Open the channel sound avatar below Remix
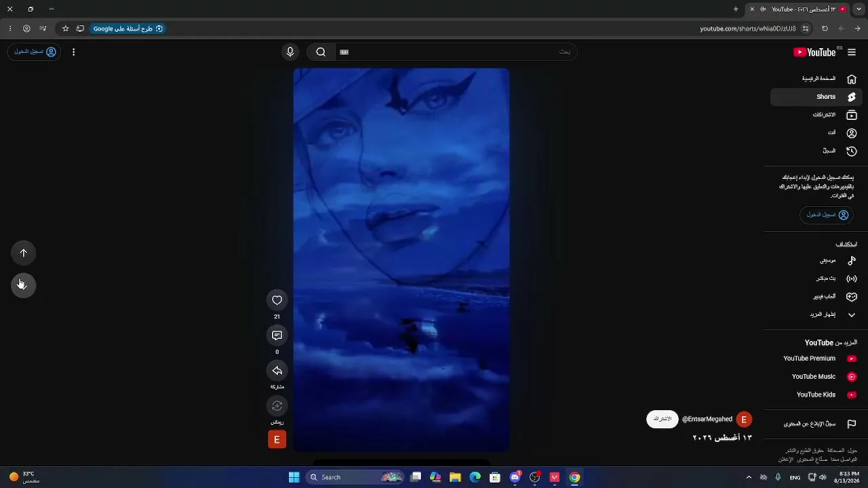 277,440
